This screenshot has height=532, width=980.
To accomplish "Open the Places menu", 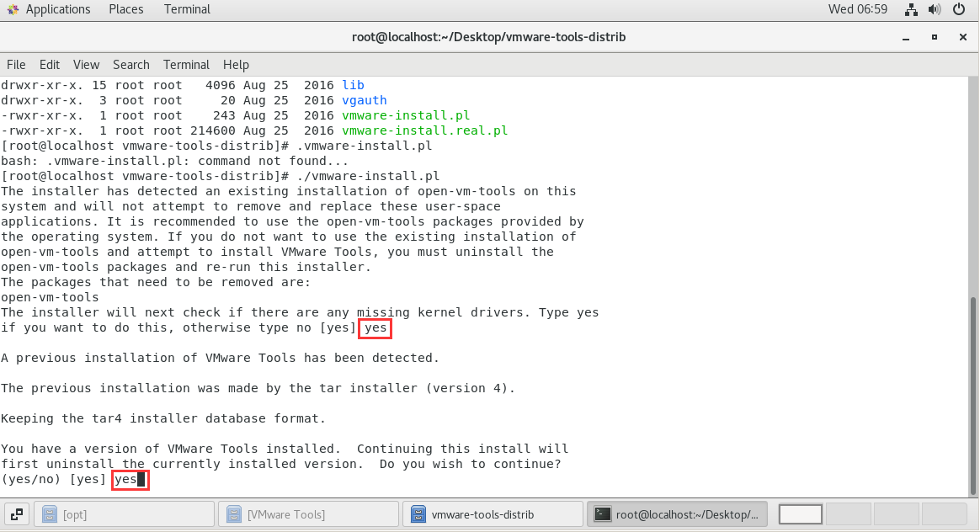I will click(x=125, y=9).
